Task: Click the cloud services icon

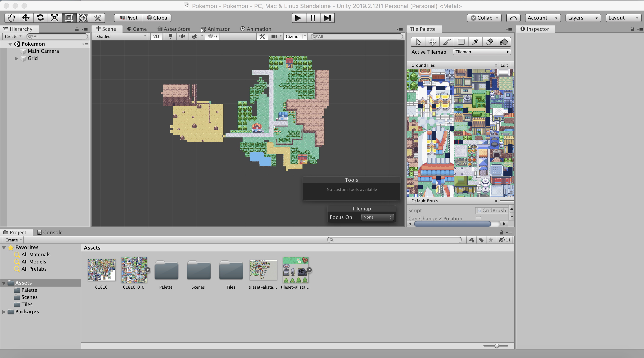Action: coord(513,18)
